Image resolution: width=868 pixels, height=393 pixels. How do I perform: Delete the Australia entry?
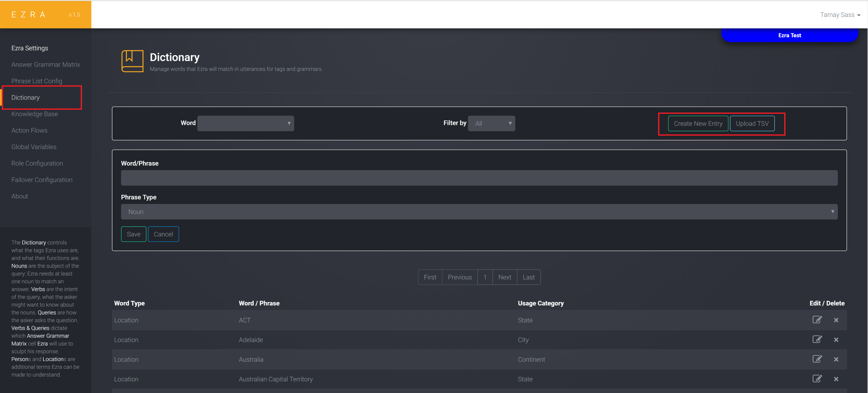pos(836,359)
